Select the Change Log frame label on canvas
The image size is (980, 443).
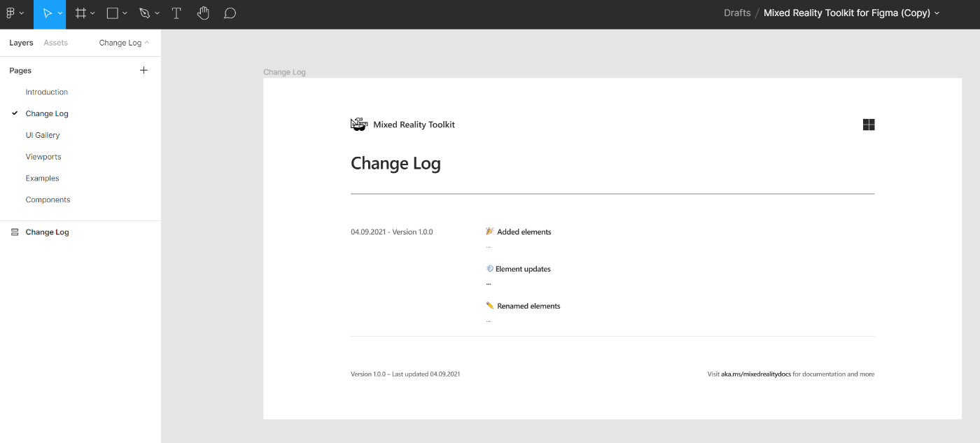(284, 72)
